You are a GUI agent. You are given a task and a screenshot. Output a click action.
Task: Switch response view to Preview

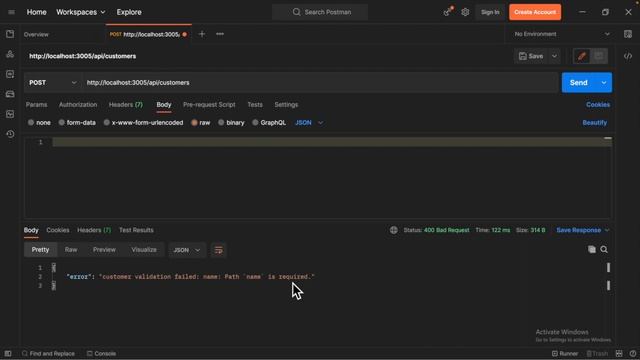coord(104,249)
